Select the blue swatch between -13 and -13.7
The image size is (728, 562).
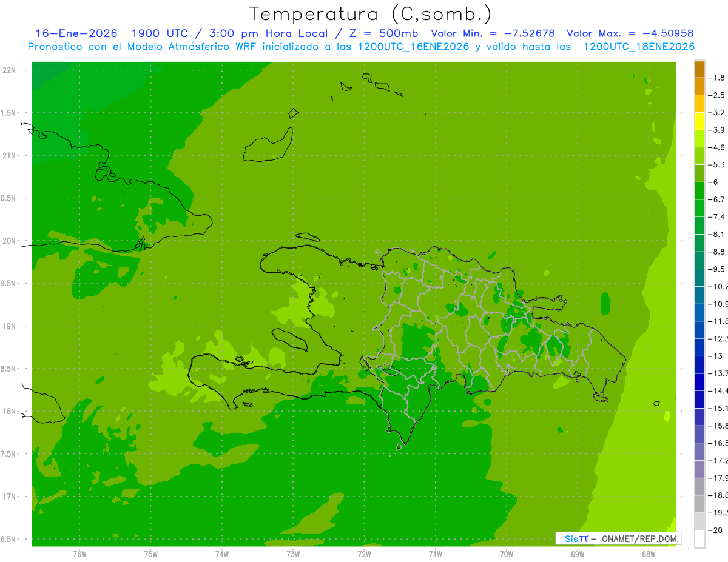(699, 365)
